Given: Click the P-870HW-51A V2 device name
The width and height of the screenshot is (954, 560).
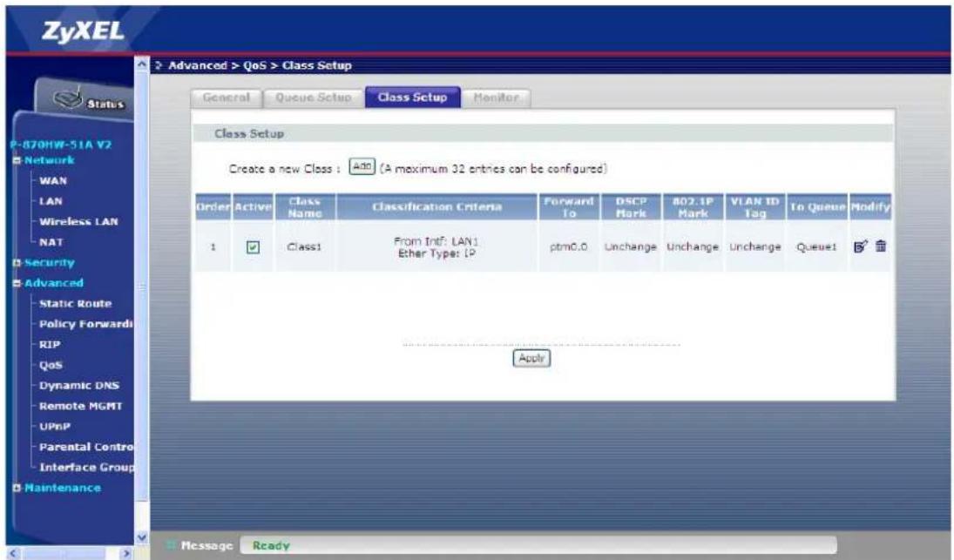Looking at the screenshot, I should [x=61, y=145].
